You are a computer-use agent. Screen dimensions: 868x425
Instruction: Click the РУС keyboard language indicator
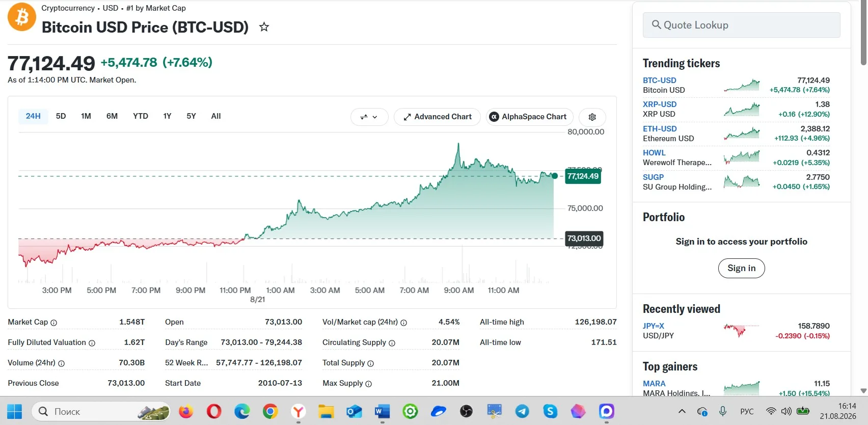coord(747,411)
